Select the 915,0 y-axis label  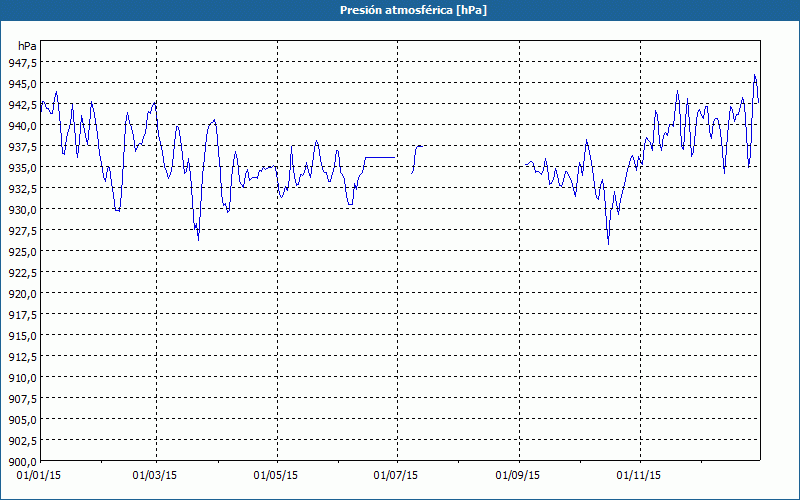22,336
